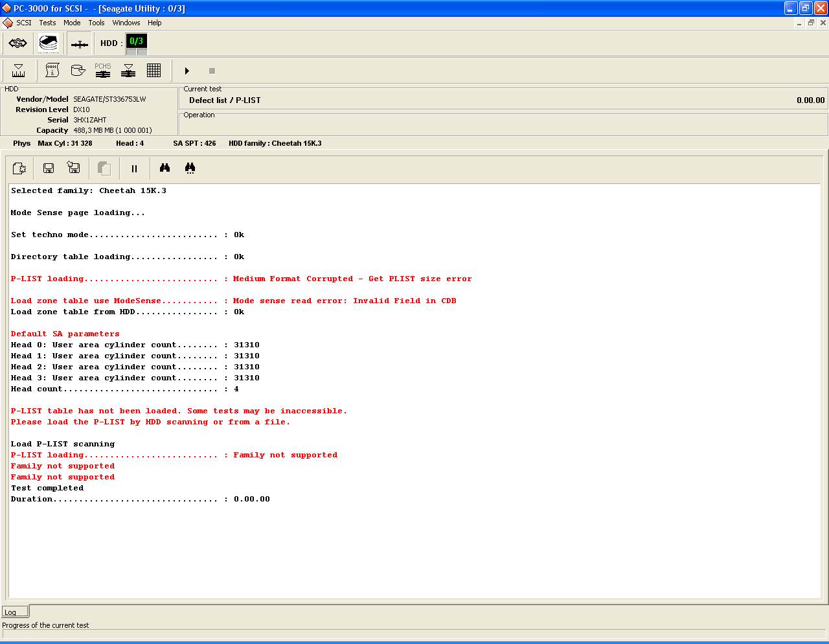Click the 'Load P-LIST scanning' log line
The height and width of the screenshot is (644, 829).
click(x=63, y=444)
